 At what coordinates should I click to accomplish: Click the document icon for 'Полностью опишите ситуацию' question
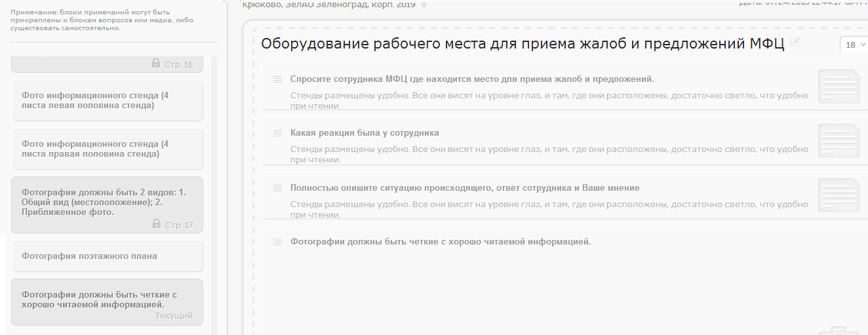point(838,195)
